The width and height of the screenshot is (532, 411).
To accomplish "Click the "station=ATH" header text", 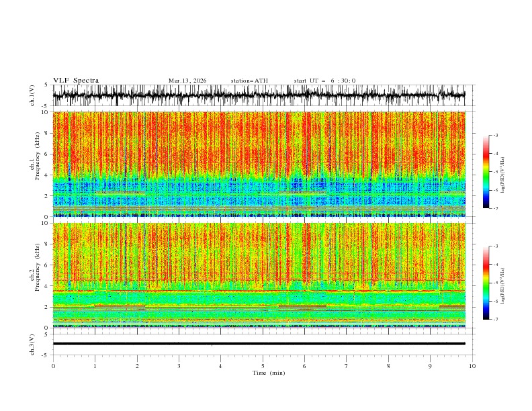I will pos(249,81).
